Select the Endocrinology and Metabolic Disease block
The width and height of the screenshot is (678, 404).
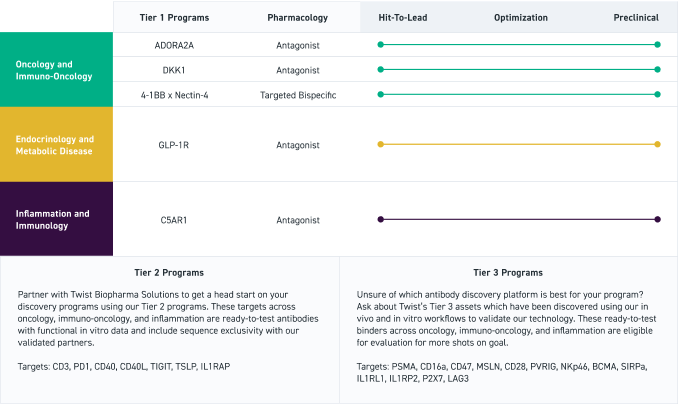pos(56,145)
